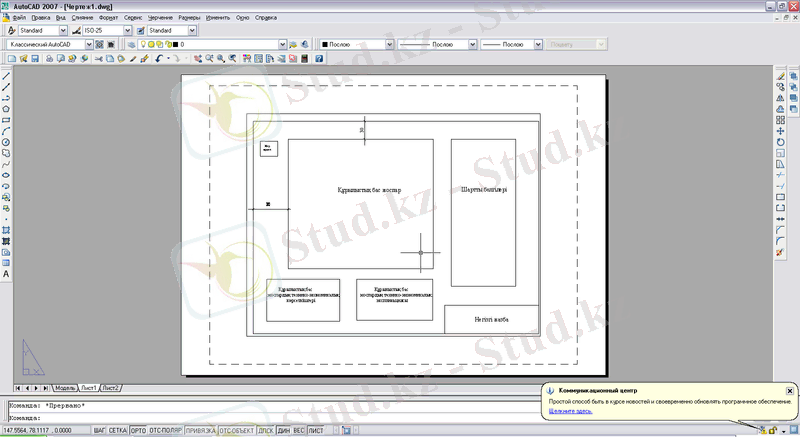Viewport: 800px width, 437px height.
Task: Click the layer 0 color square
Action: click(x=176, y=44)
